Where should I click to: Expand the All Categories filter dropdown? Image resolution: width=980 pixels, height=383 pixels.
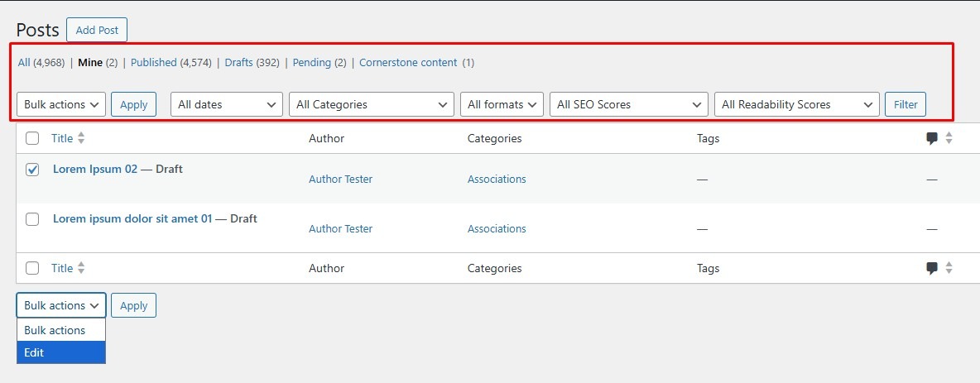click(371, 104)
